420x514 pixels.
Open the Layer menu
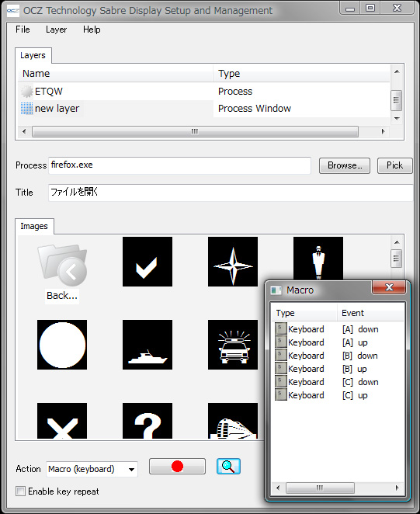click(x=56, y=30)
